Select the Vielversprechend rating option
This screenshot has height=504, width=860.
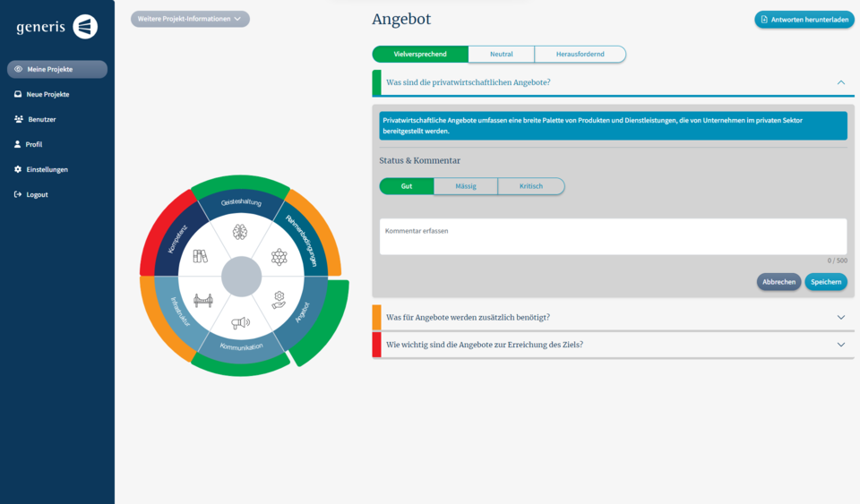(420, 55)
